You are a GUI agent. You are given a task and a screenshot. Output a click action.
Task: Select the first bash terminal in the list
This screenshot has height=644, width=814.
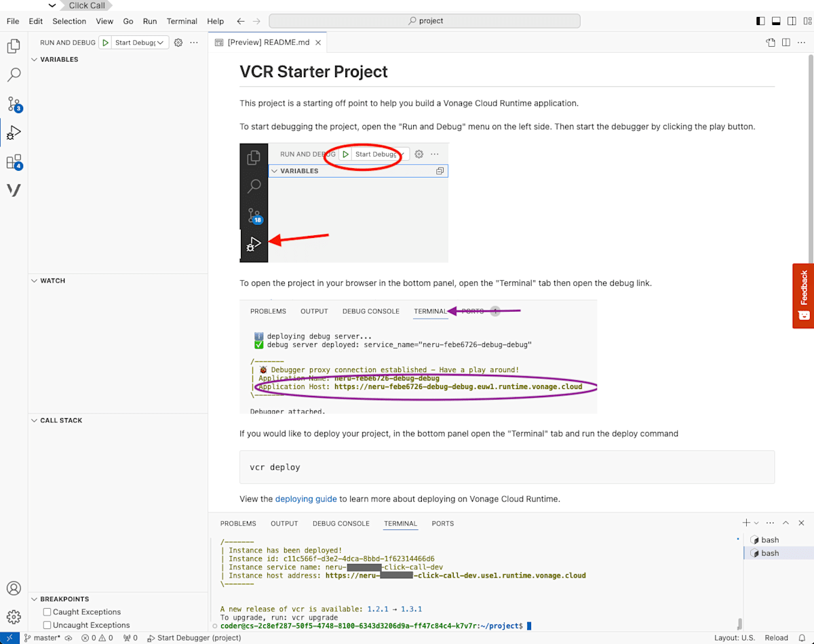pos(779,540)
